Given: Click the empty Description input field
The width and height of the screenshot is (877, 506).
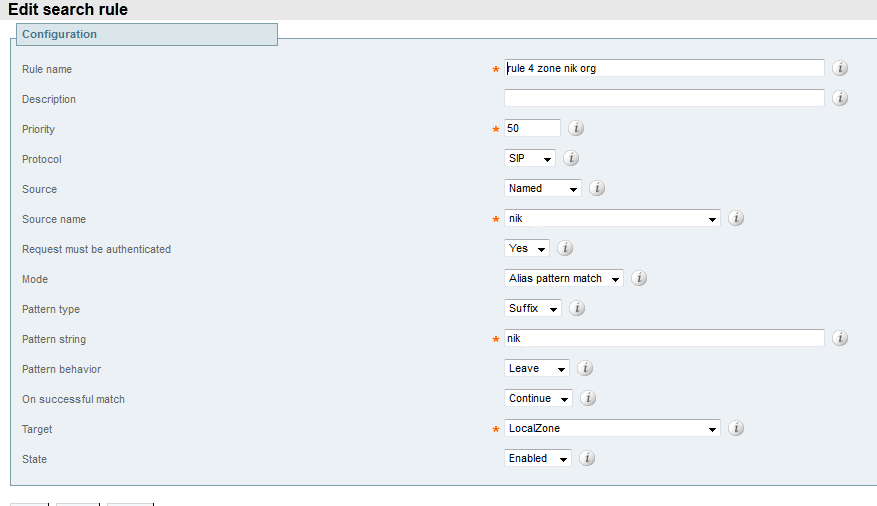Looking at the screenshot, I should coord(664,98).
